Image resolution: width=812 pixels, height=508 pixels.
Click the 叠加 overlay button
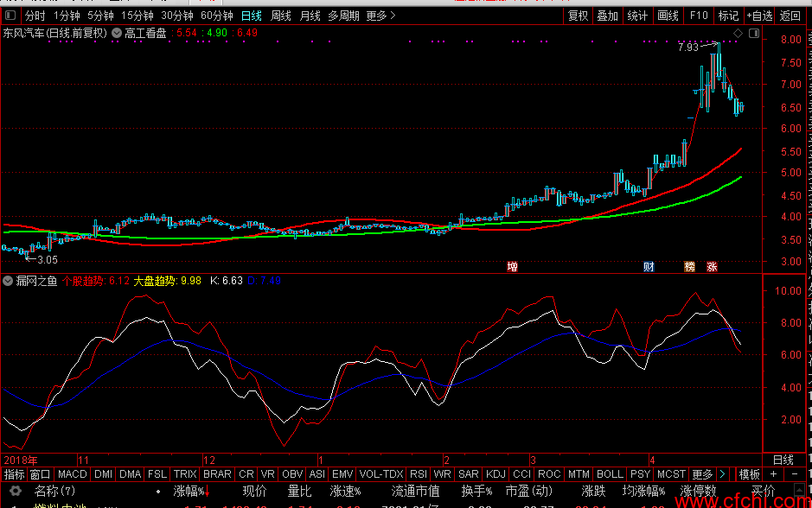[607, 16]
